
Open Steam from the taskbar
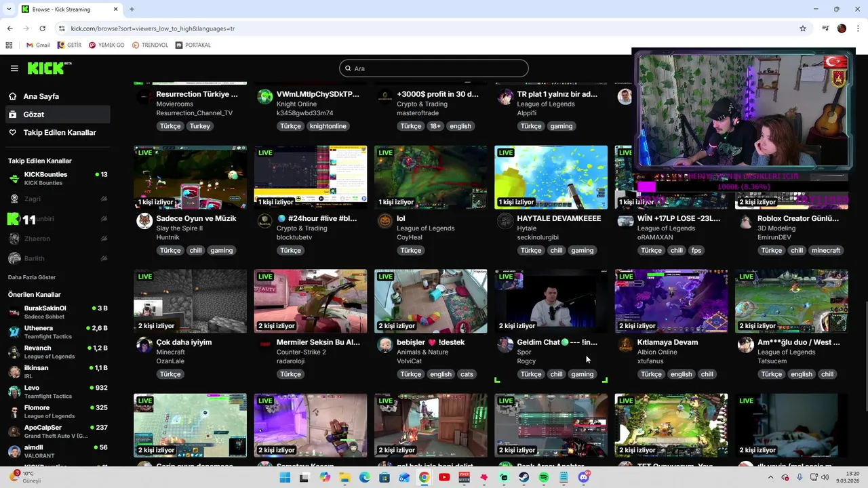point(524,477)
